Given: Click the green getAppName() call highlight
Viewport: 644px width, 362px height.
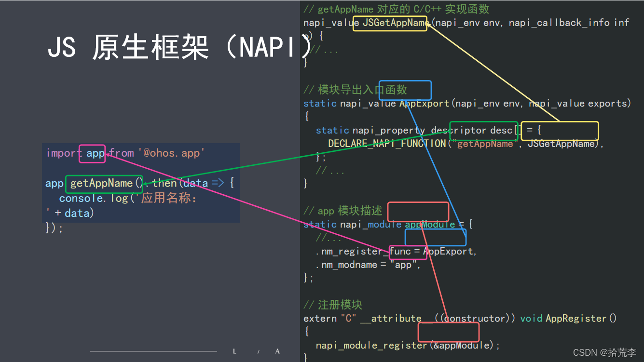Looking at the screenshot, I should 104,183.
